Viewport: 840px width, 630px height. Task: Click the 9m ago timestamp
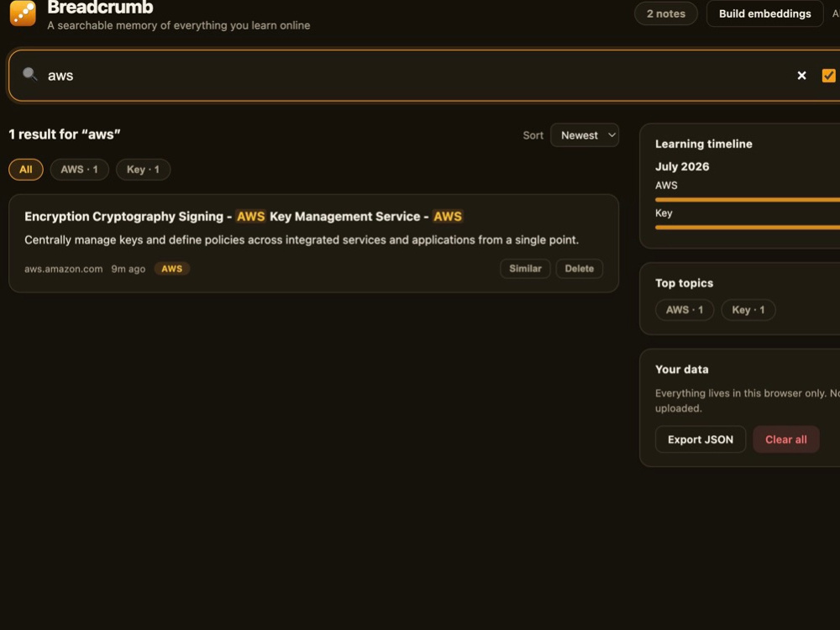point(128,269)
